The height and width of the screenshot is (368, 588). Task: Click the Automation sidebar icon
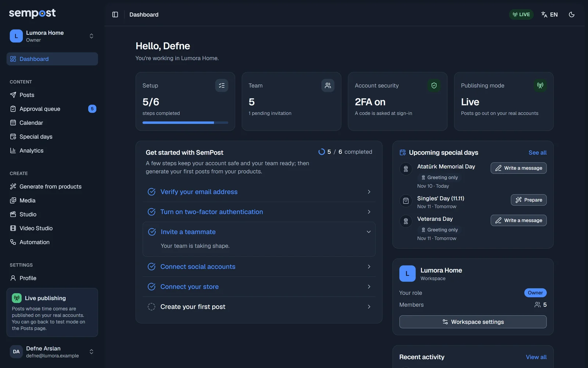(13, 242)
